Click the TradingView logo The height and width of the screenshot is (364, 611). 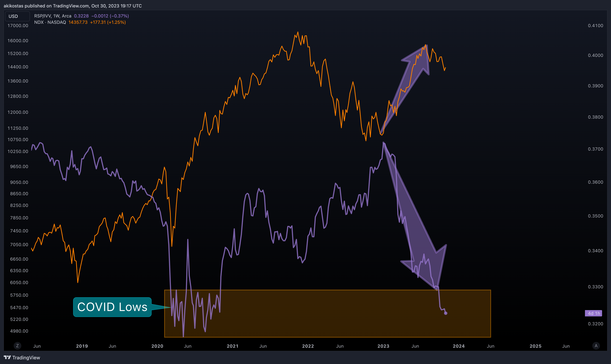tap(22, 358)
